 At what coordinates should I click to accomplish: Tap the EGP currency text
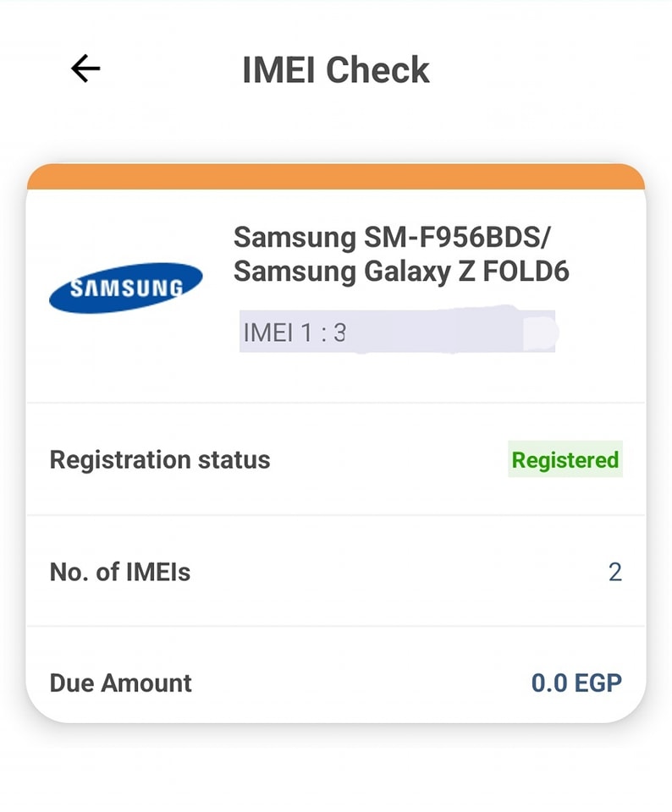(x=598, y=683)
